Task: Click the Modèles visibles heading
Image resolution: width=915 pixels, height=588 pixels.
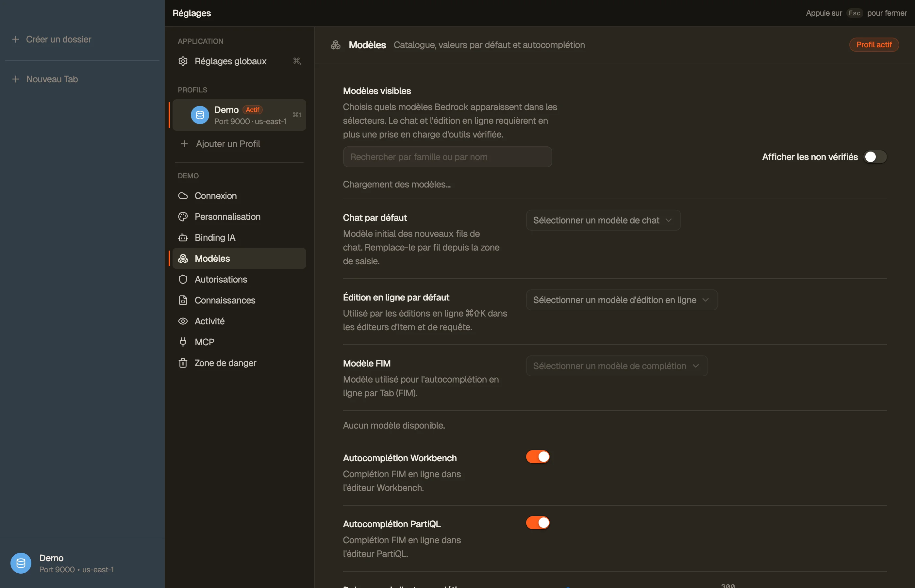Action: (377, 91)
